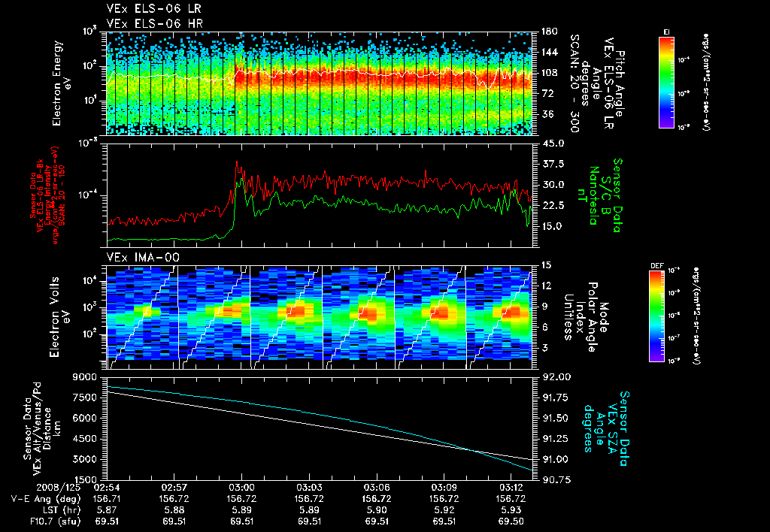Click the '02:57' time tick label
The width and height of the screenshot is (770, 532).
pyautogui.click(x=174, y=488)
